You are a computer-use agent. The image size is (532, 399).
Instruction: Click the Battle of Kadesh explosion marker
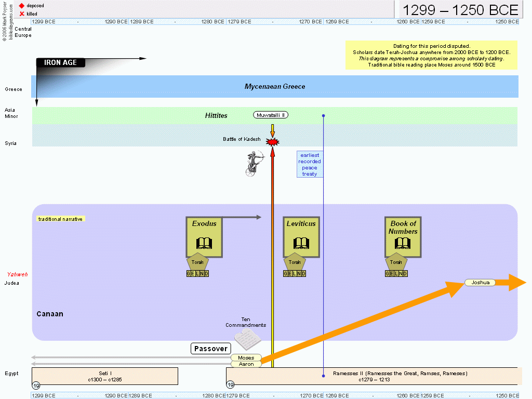tap(272, 142)
